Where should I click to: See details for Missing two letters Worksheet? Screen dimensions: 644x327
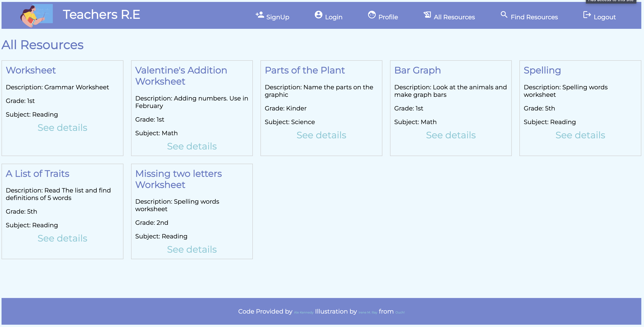192,249
